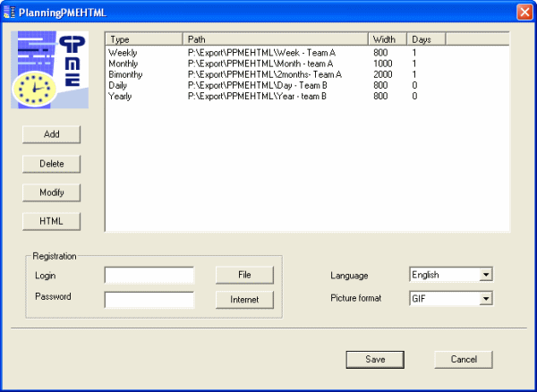This screenshot has width=537, height=392.
Task: Sort by the Days column header
Action: coord(426,39)
